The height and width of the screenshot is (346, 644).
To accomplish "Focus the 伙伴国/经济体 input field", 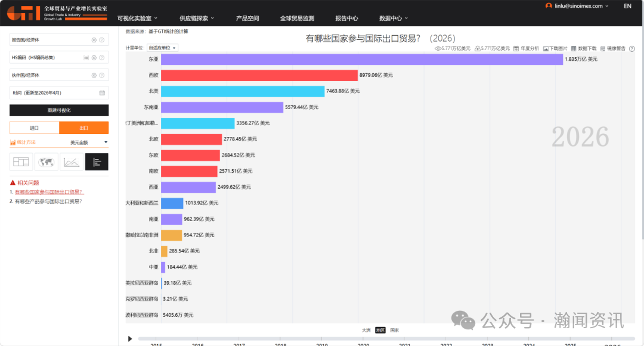I will (59, 76).
